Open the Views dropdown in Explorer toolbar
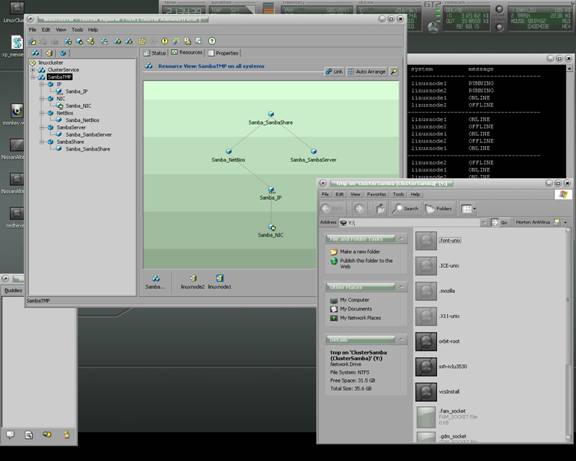Viewport: 576px width, 461px height. tap(468, 209)
